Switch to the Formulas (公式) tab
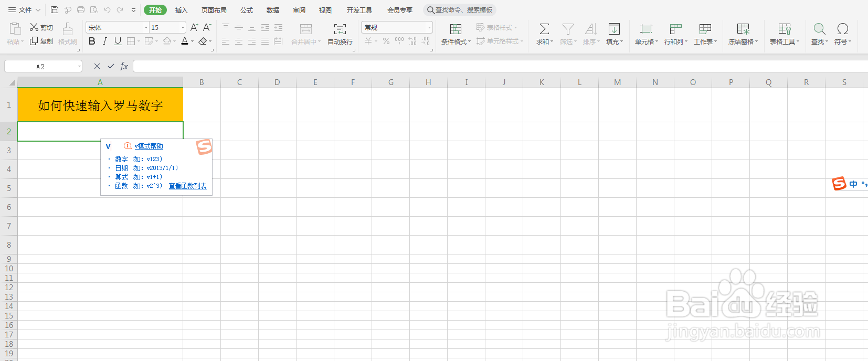The height and width of the screenshot is (361, 868). pos(247,10)
